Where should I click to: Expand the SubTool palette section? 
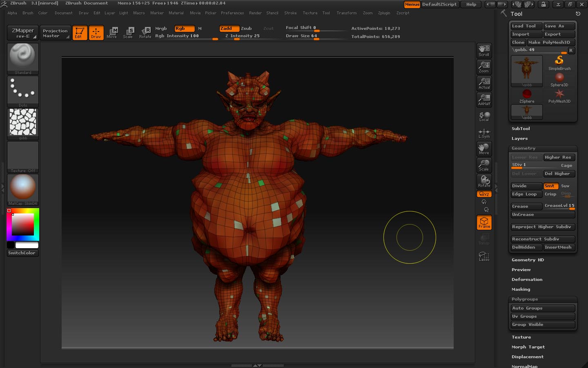tap(521, 129)
